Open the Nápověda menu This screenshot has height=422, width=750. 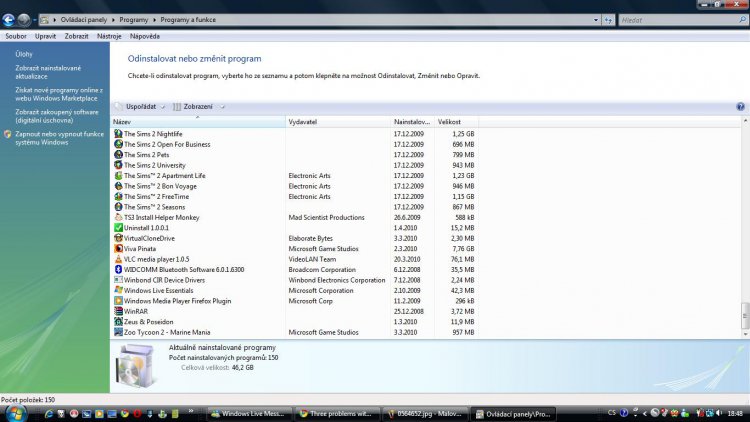click(145, 36)
